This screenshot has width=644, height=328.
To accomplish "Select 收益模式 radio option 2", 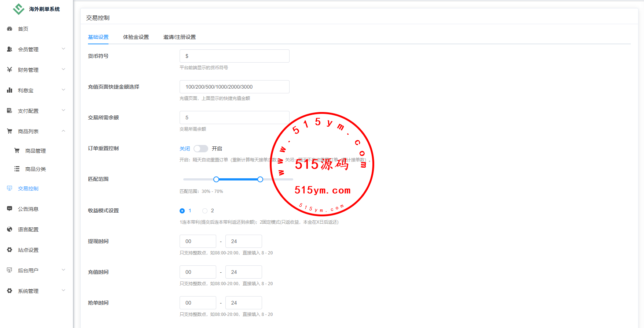I will click(205, 211).
